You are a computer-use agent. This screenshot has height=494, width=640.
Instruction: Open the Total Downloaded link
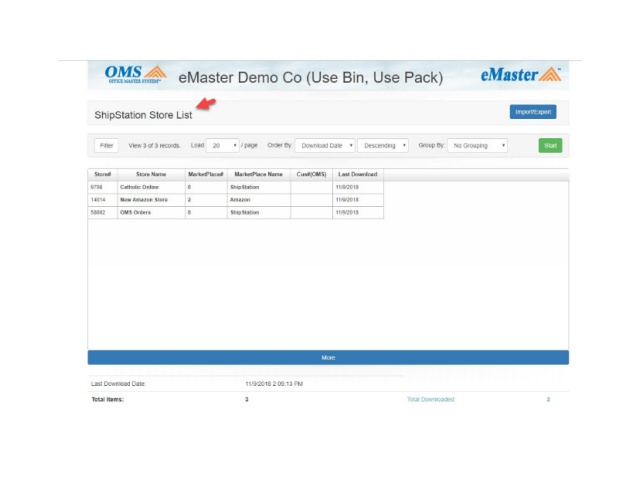(430, 399)
